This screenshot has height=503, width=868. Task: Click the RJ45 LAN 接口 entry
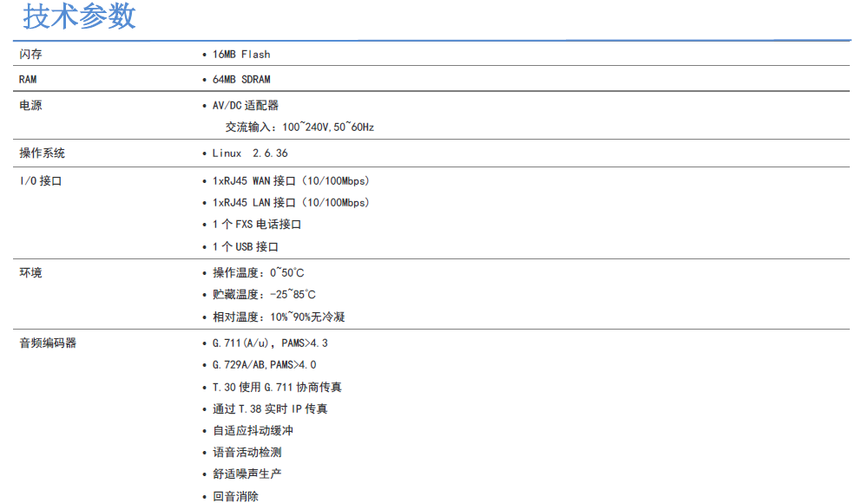pos(291,203)
